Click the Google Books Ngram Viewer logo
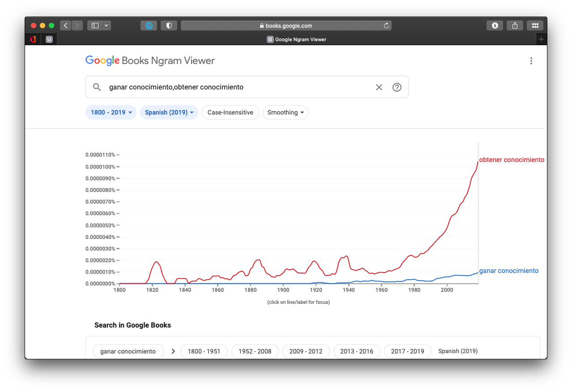This screenshot has height=392, width=572. [x=150, y=61]
